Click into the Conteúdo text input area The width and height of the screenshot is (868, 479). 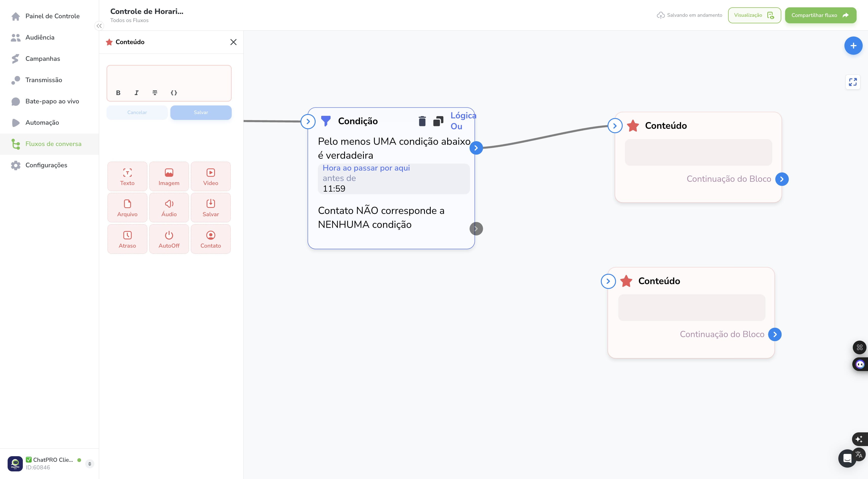click(169, 76)
